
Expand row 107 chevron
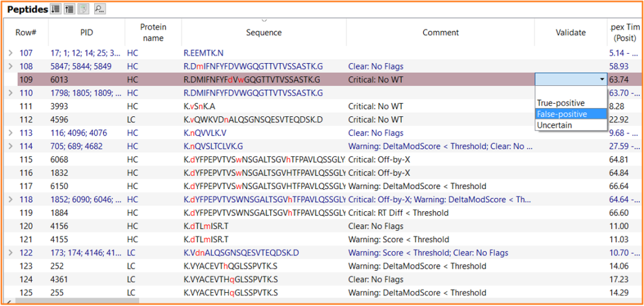[11, 53]
